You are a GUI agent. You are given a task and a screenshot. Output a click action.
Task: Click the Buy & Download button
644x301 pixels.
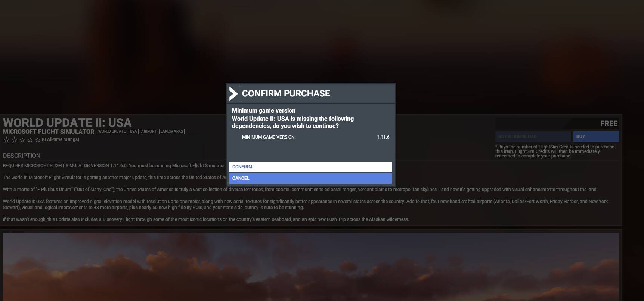(533, 136)
